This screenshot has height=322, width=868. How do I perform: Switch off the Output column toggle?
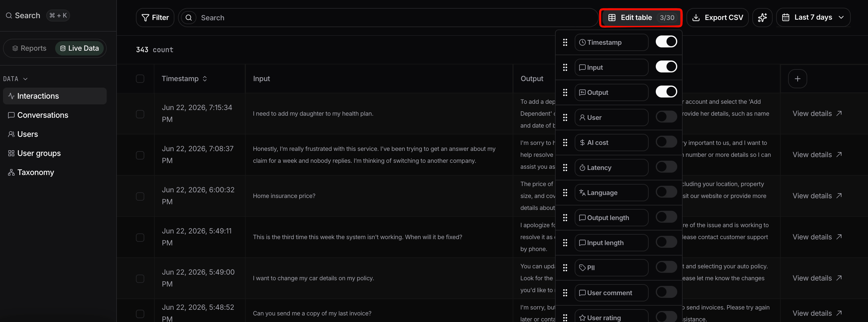[666, 92]
